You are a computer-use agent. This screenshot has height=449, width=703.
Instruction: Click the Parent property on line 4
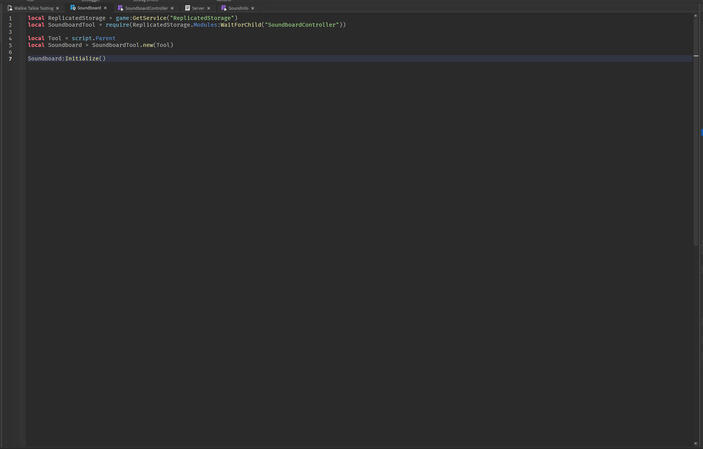[x=106, y=38]
